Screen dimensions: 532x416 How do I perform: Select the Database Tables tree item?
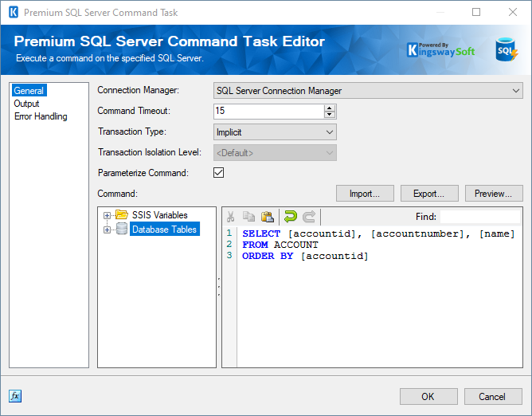(165, 230)
